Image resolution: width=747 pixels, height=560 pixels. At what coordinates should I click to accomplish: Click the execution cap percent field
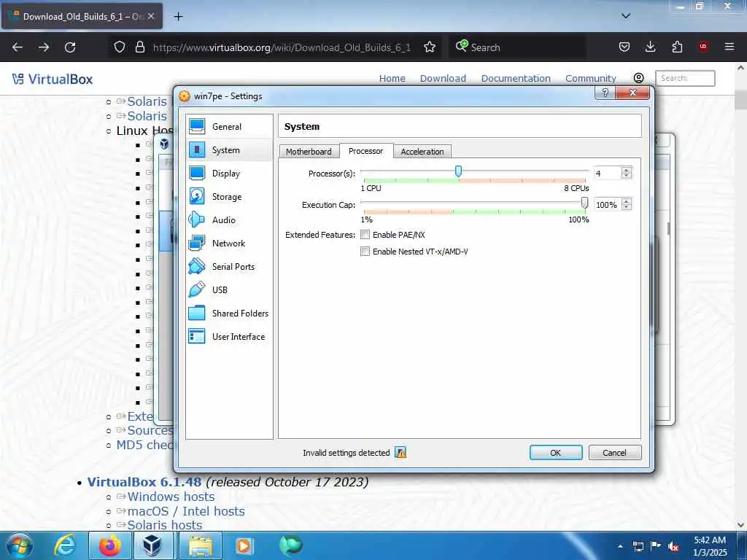point(608,205)
